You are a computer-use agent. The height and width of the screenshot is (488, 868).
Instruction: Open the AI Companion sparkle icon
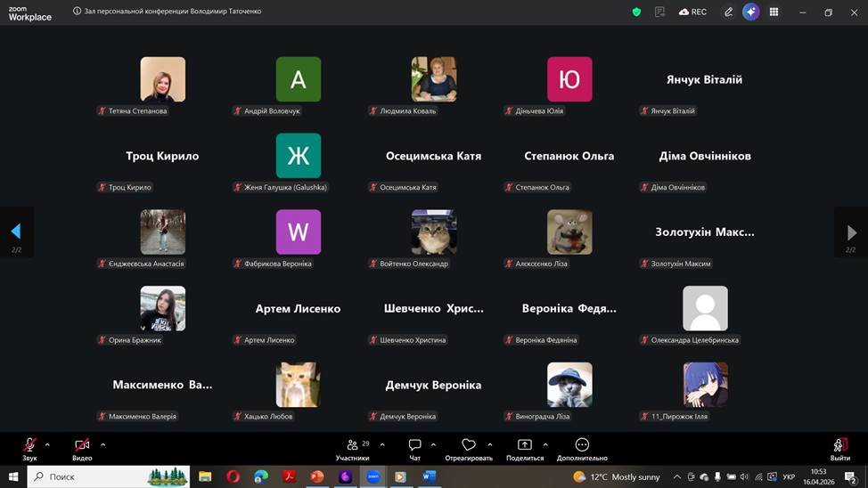coord(751,12)
